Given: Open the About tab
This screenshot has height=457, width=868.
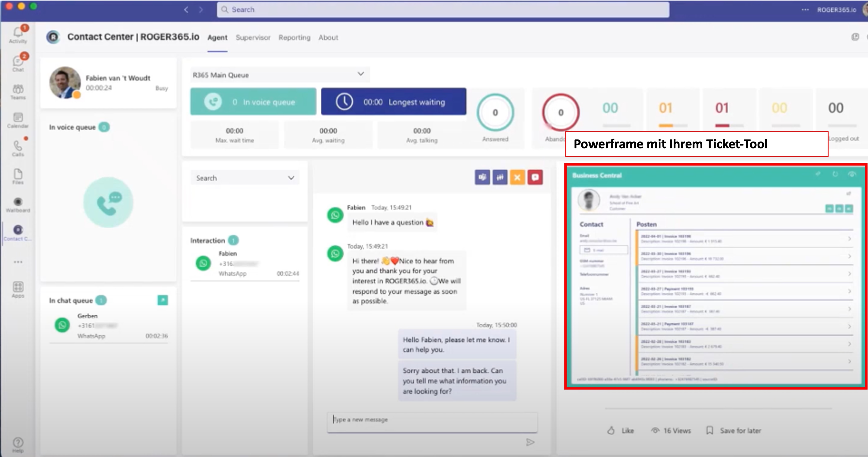Looking at the screenshot, I should point(328,37).
